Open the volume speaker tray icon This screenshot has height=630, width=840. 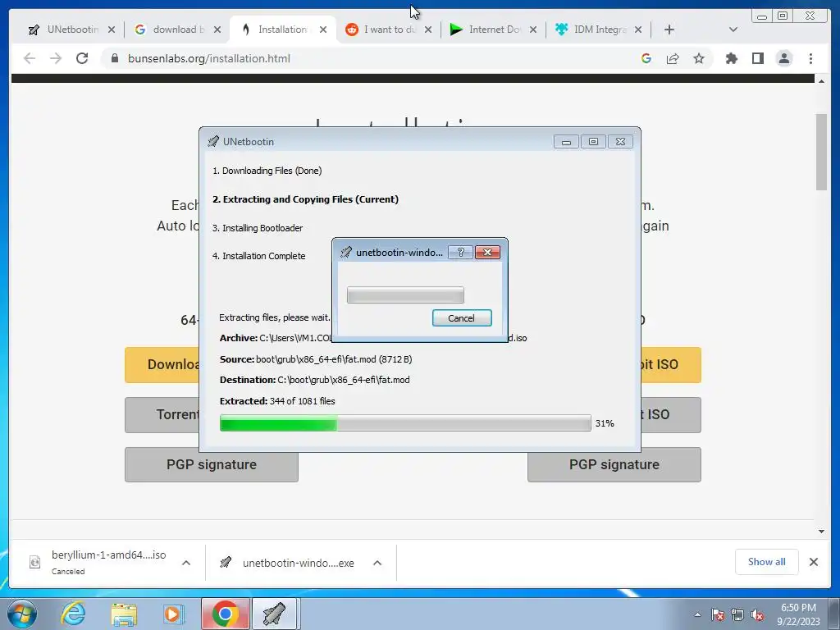[x=757, y=614]
